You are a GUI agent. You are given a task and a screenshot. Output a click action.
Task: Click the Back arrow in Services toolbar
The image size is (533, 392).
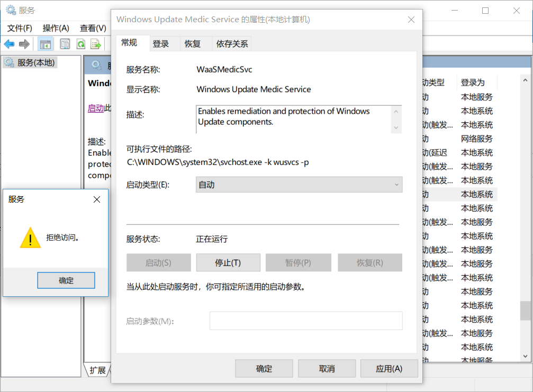tap(9, 44)
